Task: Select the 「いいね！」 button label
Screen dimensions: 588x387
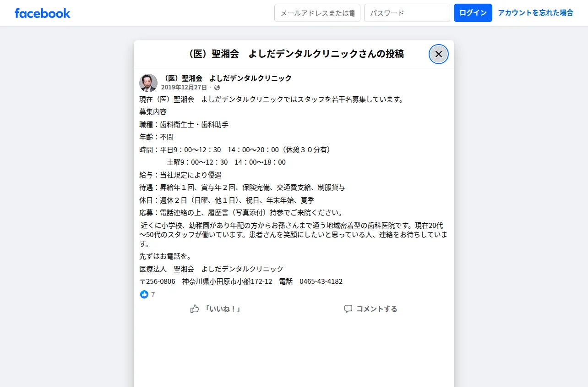Action: pyautogui.click(x=222, y=309)
